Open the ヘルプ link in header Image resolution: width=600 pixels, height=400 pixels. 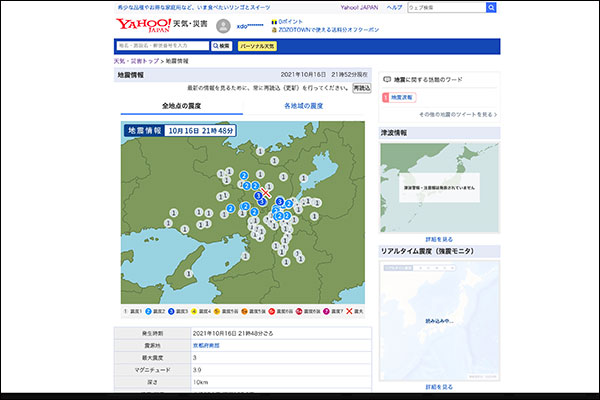(x=394, y=7)
